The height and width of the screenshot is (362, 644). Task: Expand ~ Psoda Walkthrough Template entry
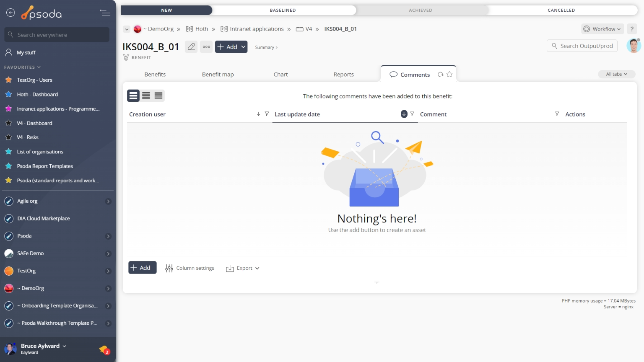tap(108, 323)
